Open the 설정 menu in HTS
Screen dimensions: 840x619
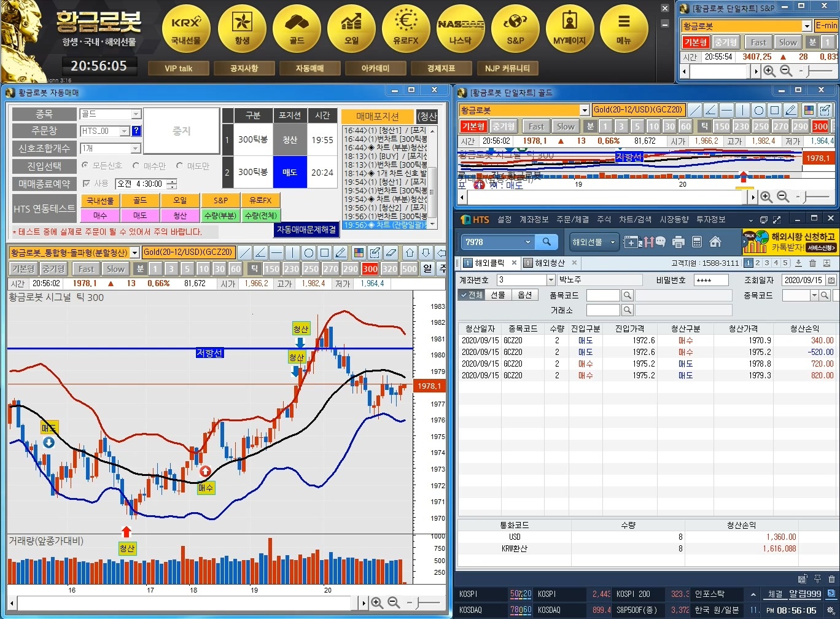point(504,219)
